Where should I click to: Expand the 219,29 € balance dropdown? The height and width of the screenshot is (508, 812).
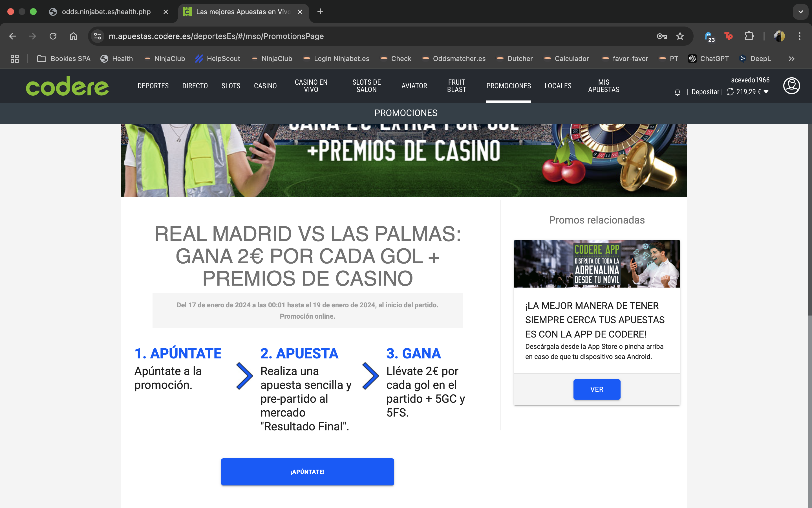tap(766, 92)
